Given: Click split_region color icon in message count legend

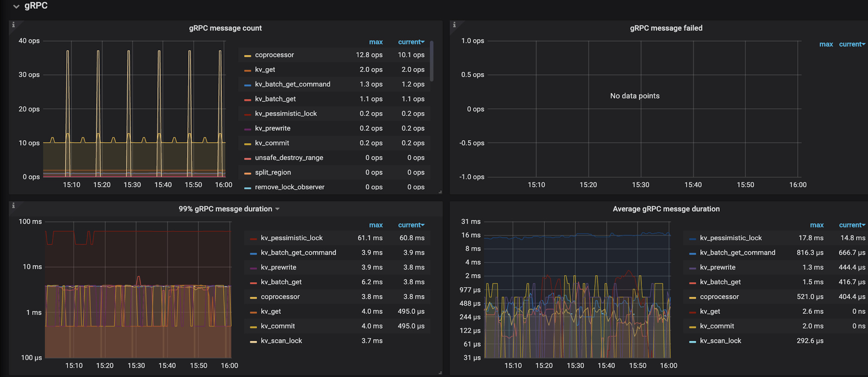Looking at the screenshot, I should tap(247, 173).
